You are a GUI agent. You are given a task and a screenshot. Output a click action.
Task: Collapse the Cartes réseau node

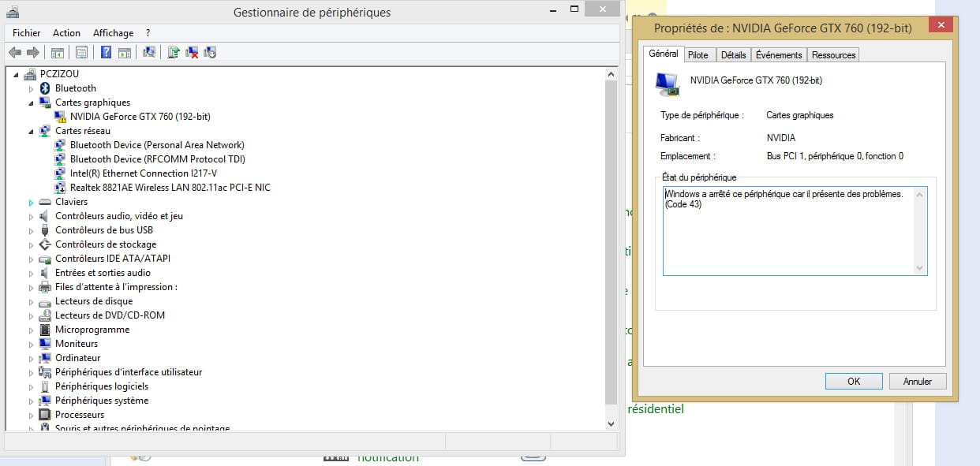tap(32, 132)
